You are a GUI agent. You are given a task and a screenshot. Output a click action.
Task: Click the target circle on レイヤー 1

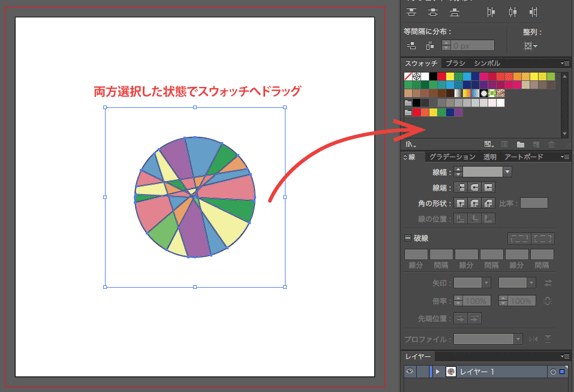pyautogui.click(x=553, y=371)
